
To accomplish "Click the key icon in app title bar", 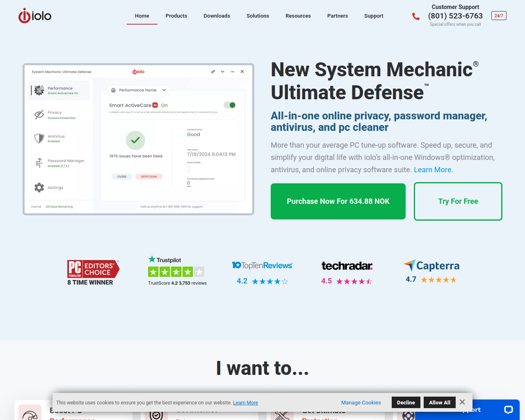I will point(213,71).
